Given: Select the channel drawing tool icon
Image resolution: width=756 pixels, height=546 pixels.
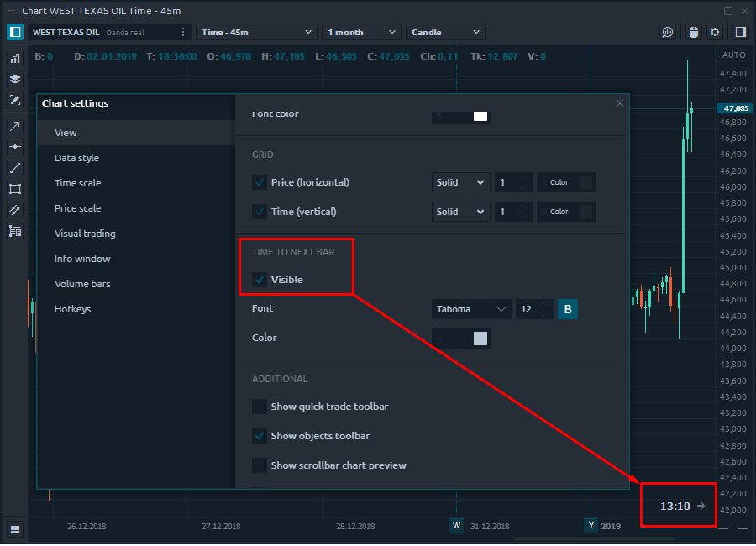Looking at the screenshot, I should (x=15, y=210).
